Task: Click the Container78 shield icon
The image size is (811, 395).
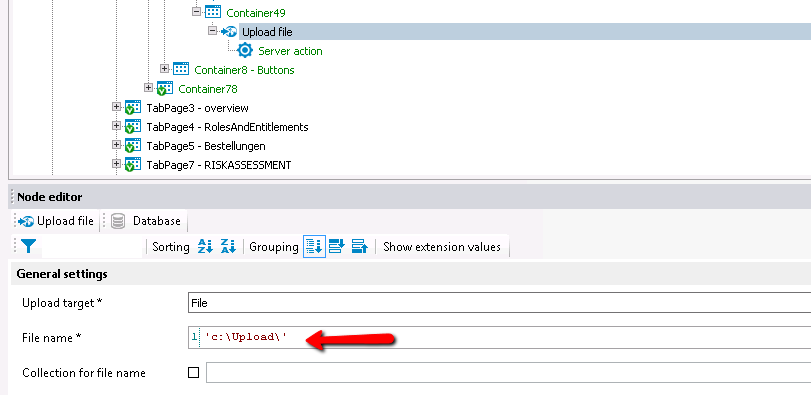Action: coord(165,88)
